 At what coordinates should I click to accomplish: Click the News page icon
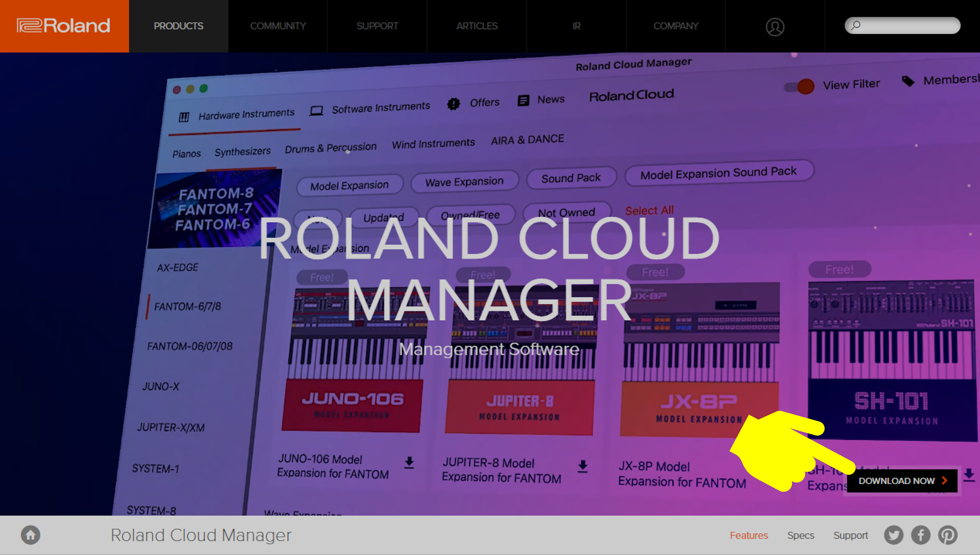click(x=523, y=101)
